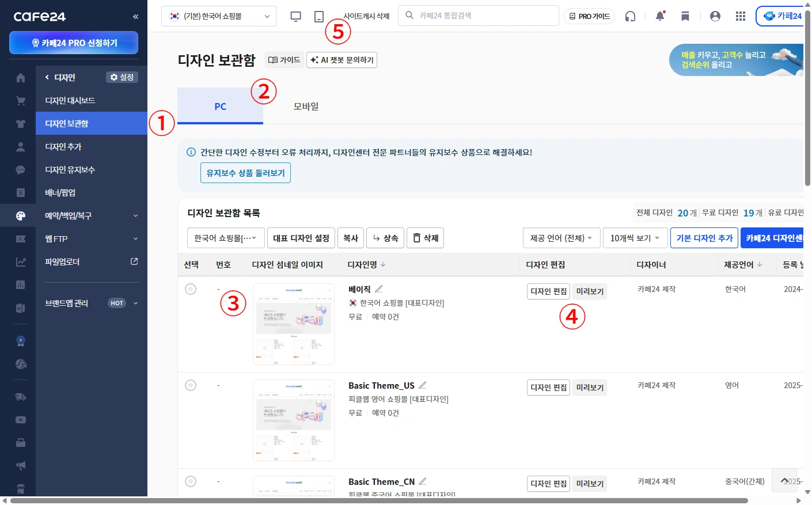This screenshot has height=505, width=812.
Task: Open the megaphone marketing icon
Action: [21, 466]
